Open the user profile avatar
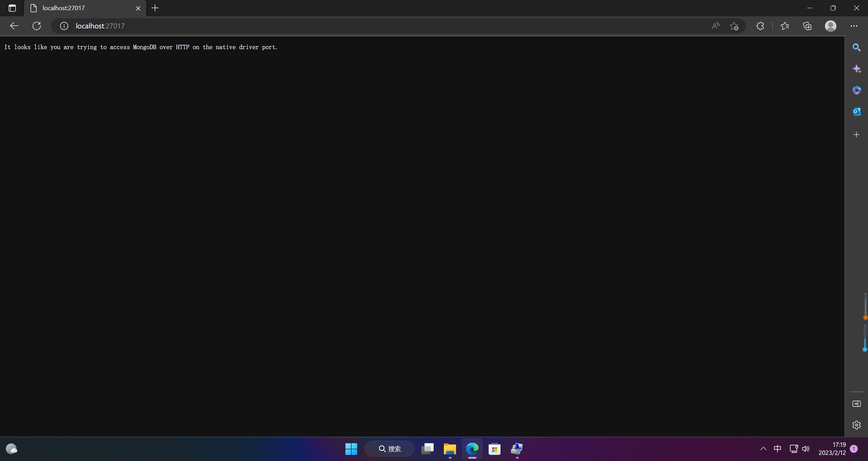Viewport: 868px width, 461px height. pos(830,26)
